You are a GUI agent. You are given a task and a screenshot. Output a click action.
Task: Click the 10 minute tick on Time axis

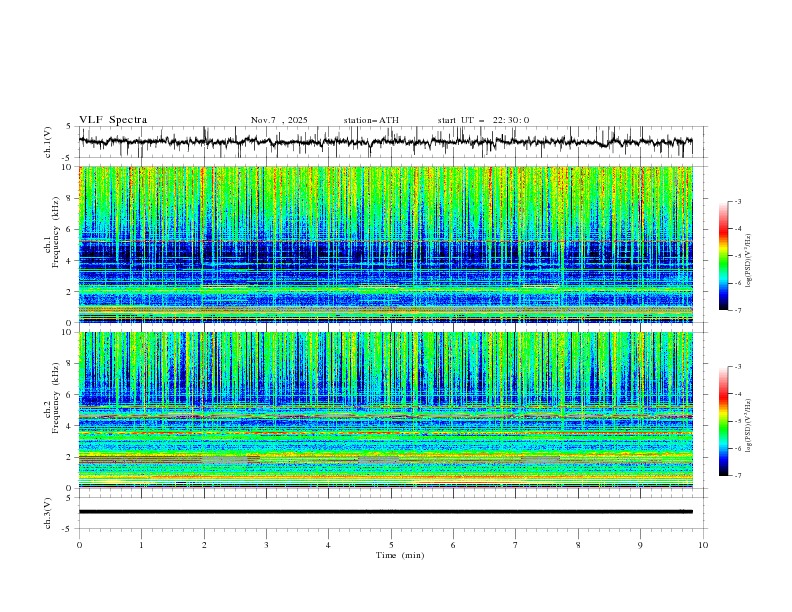703,544
